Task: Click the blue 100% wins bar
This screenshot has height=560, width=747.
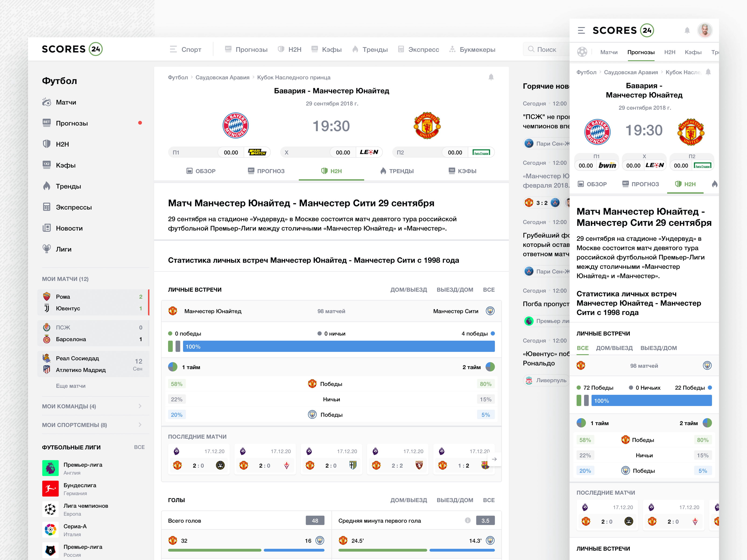Action: pos(338,346)
